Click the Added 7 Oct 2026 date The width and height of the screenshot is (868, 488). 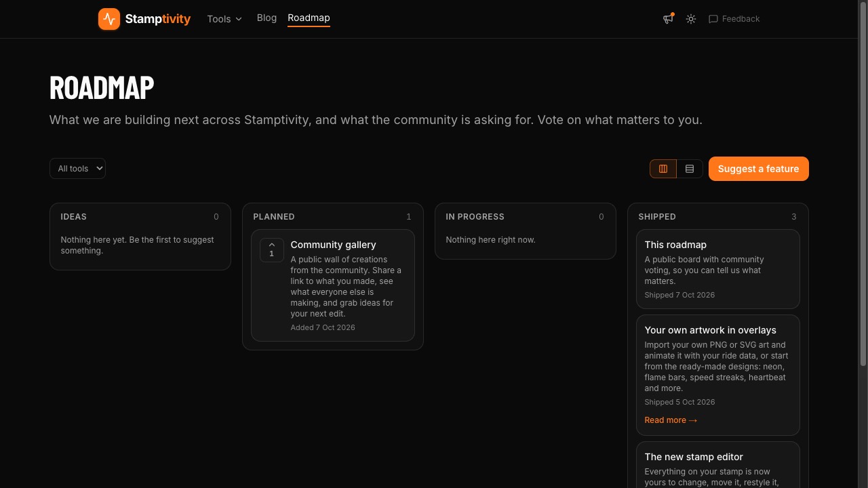[323, 327]
